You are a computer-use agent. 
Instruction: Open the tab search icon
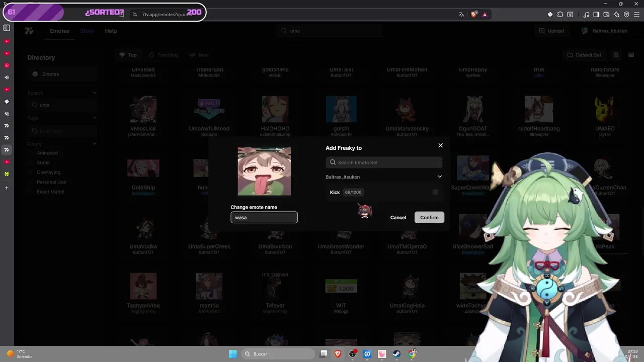pyautogui.click(x=570, y=15)
